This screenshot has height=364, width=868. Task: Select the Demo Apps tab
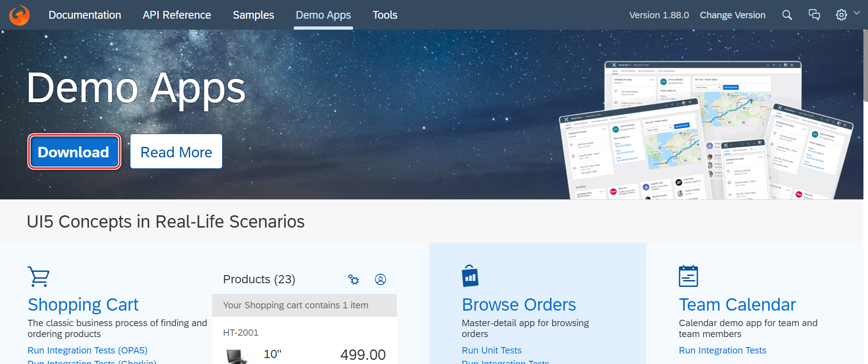tap(323, 15)
